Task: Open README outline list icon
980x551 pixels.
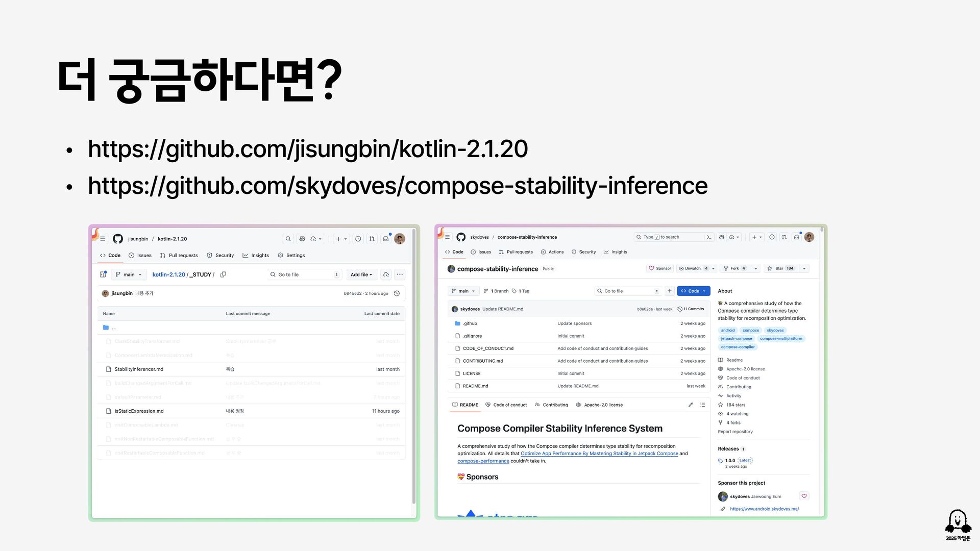Action: point(703,405)
